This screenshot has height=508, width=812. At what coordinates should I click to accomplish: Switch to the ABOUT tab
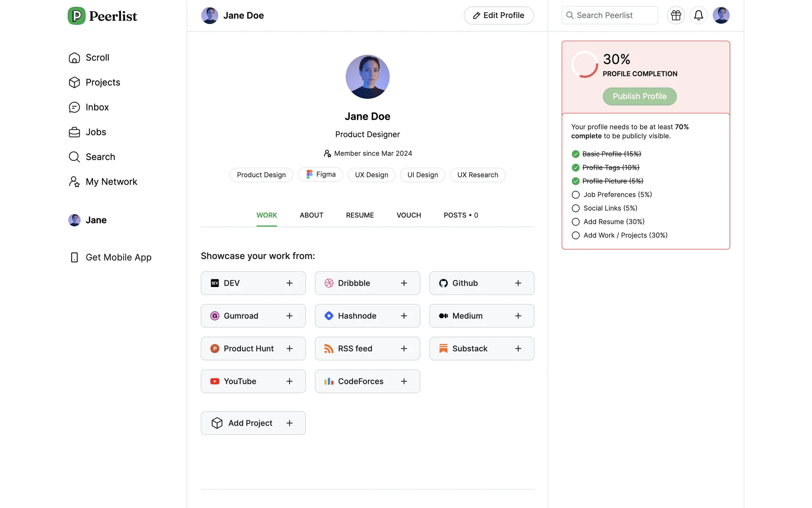[x=311, y=215]
